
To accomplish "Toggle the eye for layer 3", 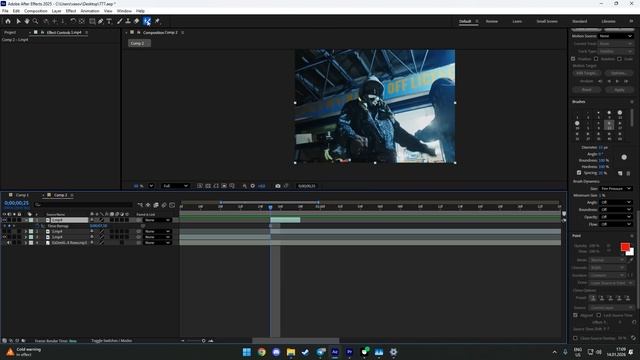I will pos(4,237).
